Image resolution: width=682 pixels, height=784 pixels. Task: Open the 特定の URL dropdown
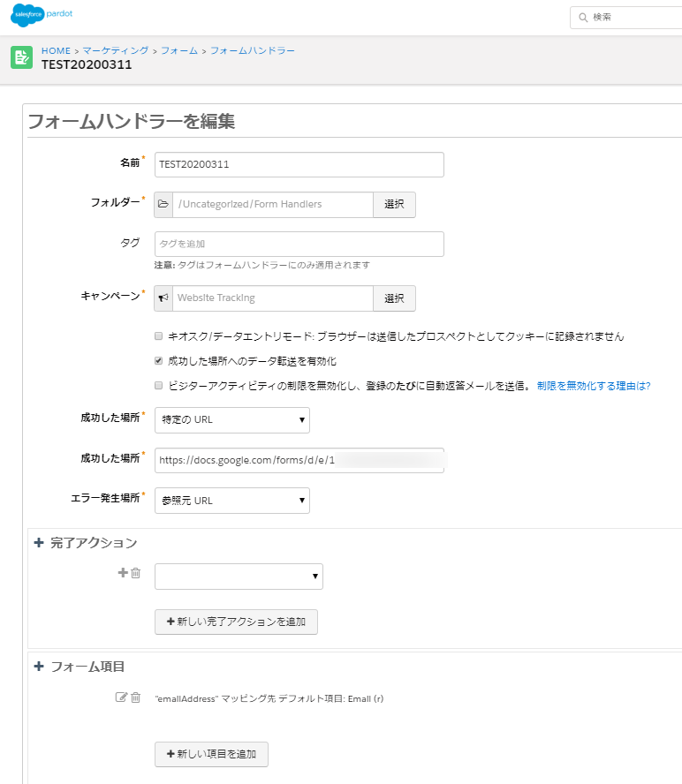point(231,420)
